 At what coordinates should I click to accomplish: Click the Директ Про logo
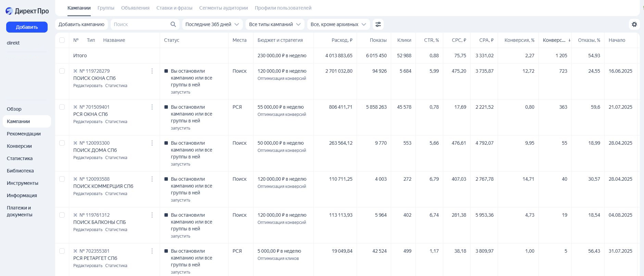[x=27, y=11]
